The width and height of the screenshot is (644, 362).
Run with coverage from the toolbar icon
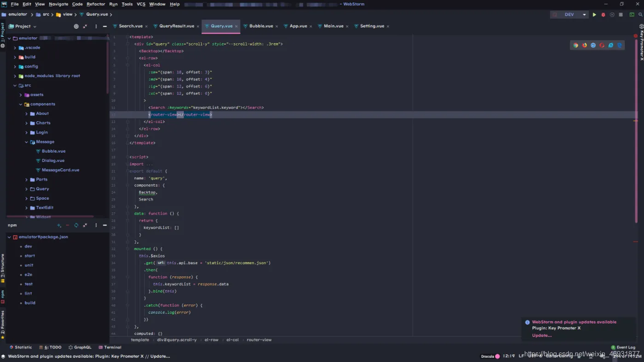(612, 15)
